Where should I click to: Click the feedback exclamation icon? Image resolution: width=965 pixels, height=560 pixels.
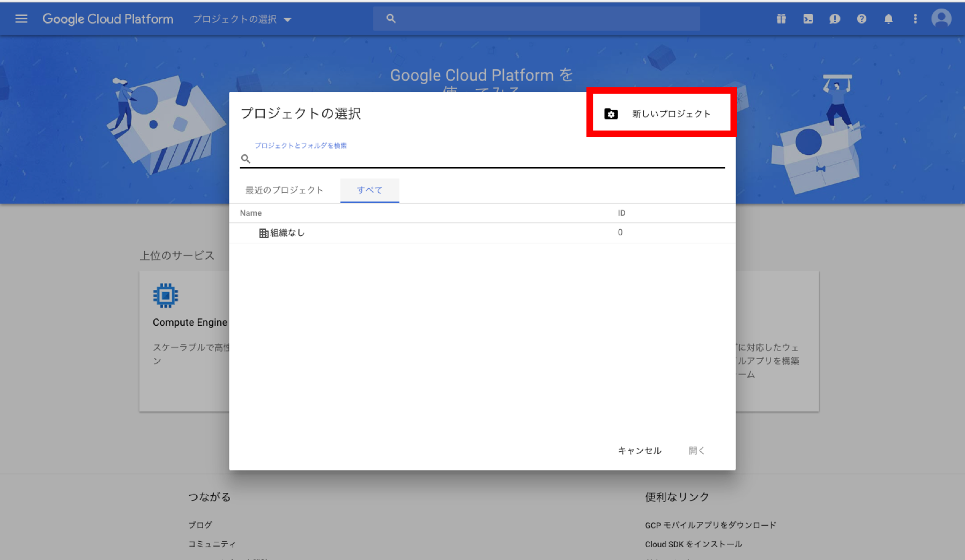835,18
